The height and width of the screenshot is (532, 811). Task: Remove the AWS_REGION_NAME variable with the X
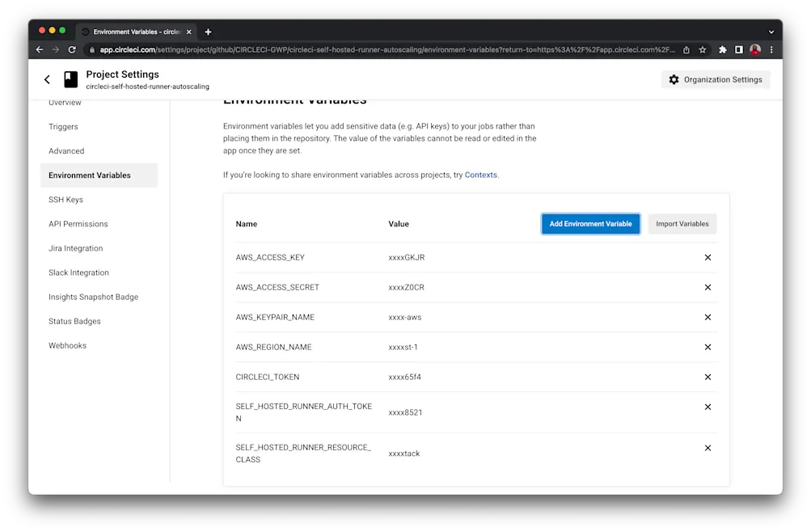click(x=708, y=347)
